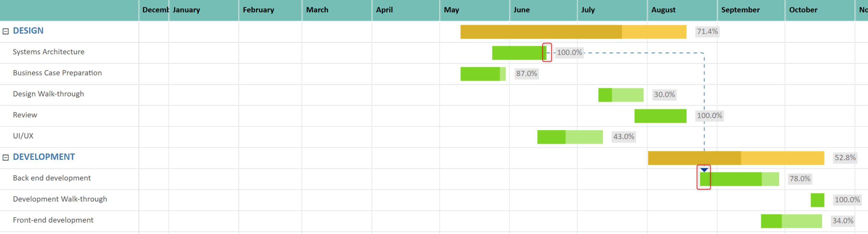Image resolution: width=868 pixels, height=234 pixels.
Task: Select the Systems Architecture task row
Action: [x=49, y=52]
